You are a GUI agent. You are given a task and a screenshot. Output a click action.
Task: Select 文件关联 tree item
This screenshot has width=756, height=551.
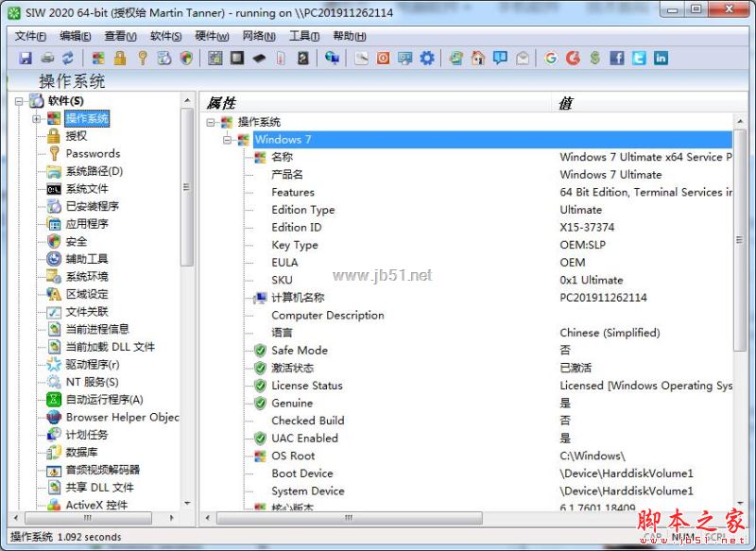tap(87, 312)
